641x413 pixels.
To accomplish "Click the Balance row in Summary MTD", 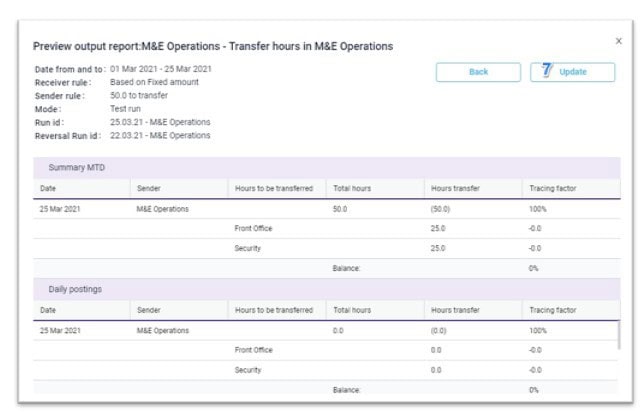I will click(x=345, y=268).
